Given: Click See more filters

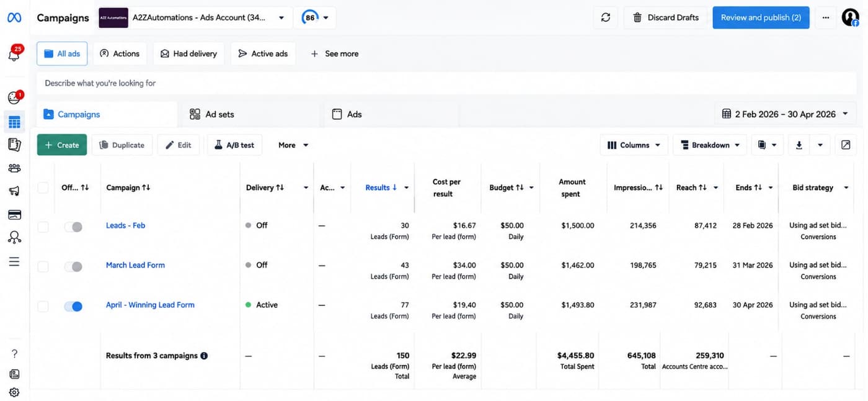Looking at the screenshot, I should 334,54.
